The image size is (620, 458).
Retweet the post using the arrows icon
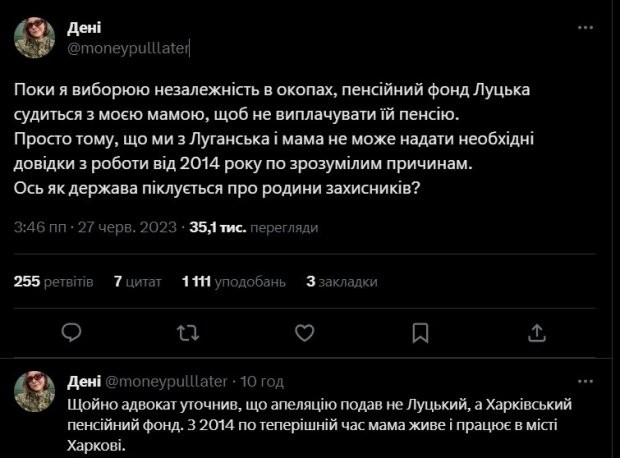click(x=187, y=331)
